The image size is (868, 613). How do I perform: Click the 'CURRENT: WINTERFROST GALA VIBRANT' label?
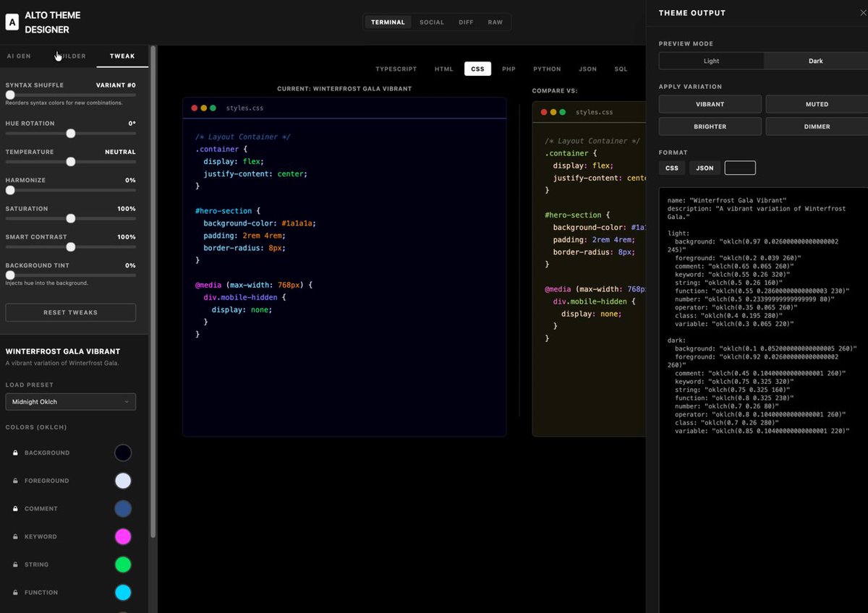344,89
